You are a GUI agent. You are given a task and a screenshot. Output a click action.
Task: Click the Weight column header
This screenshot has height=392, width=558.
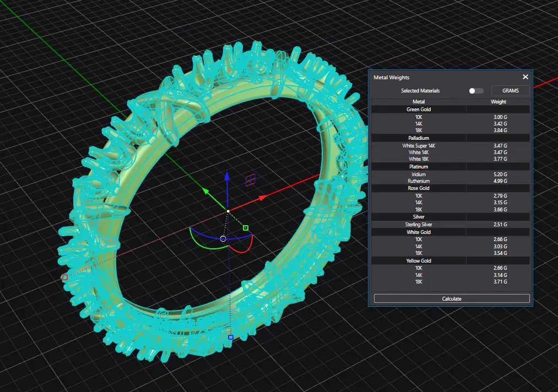498,102
